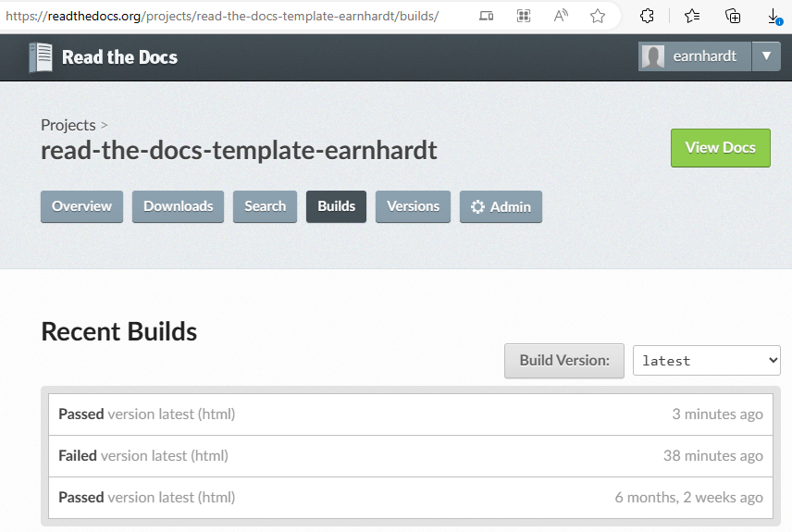Open the favorites list icon
Image resolution: width=792 pixels, height=532 pixels.
[692, 16]
